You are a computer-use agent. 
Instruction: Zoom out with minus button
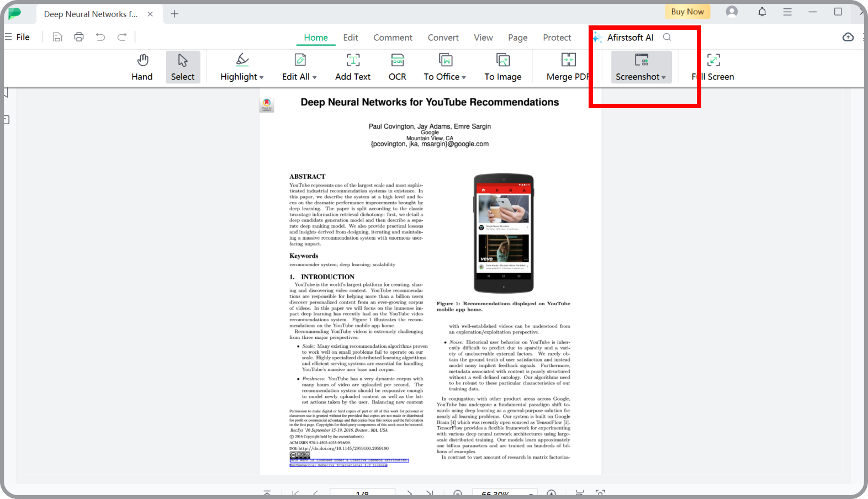click(458, 493)
